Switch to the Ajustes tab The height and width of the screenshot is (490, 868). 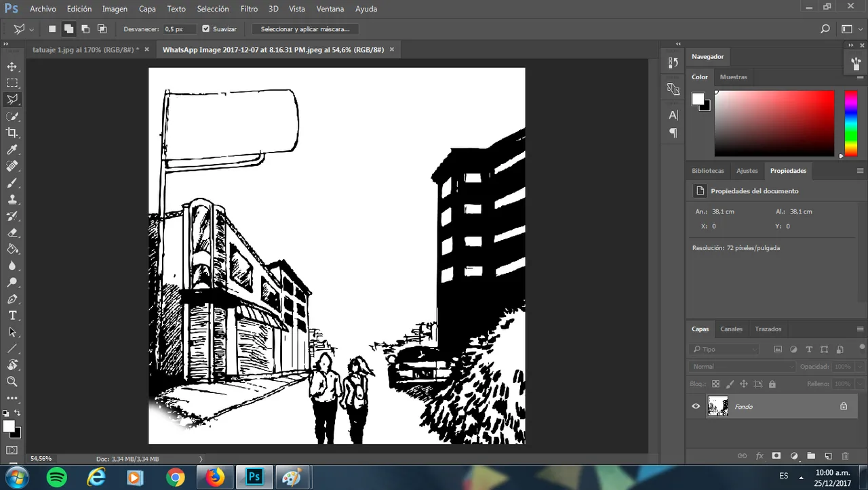point(747,171)
